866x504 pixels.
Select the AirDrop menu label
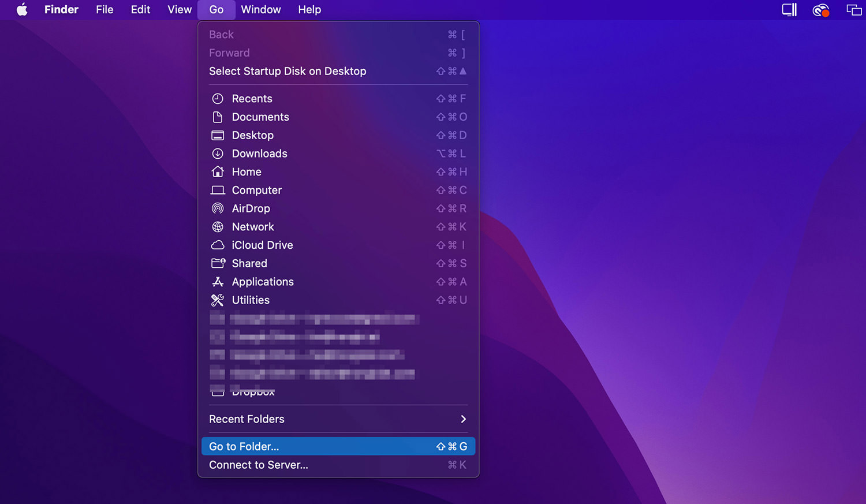point(251,208)
